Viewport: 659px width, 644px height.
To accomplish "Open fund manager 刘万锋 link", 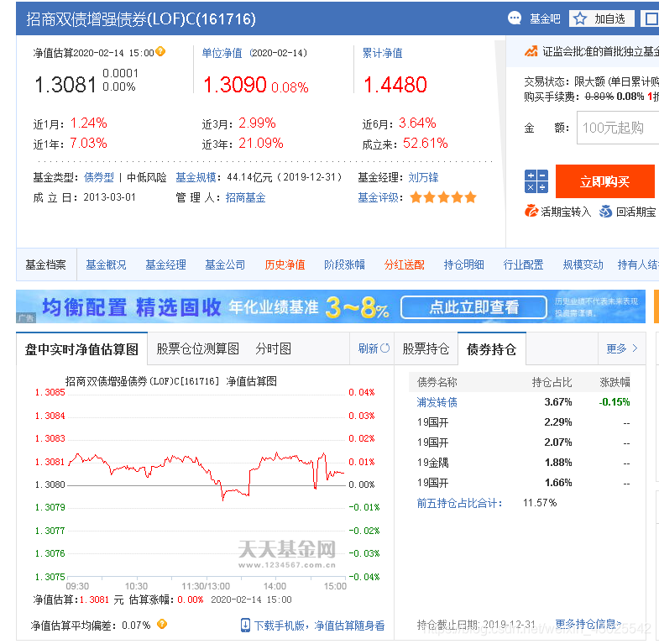I will (x=423, y=177).
